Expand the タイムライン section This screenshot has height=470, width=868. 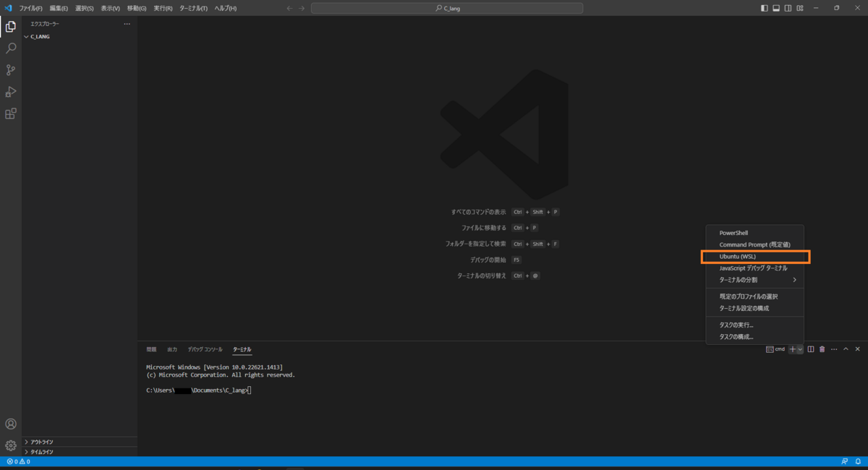[x=80, y=451]
